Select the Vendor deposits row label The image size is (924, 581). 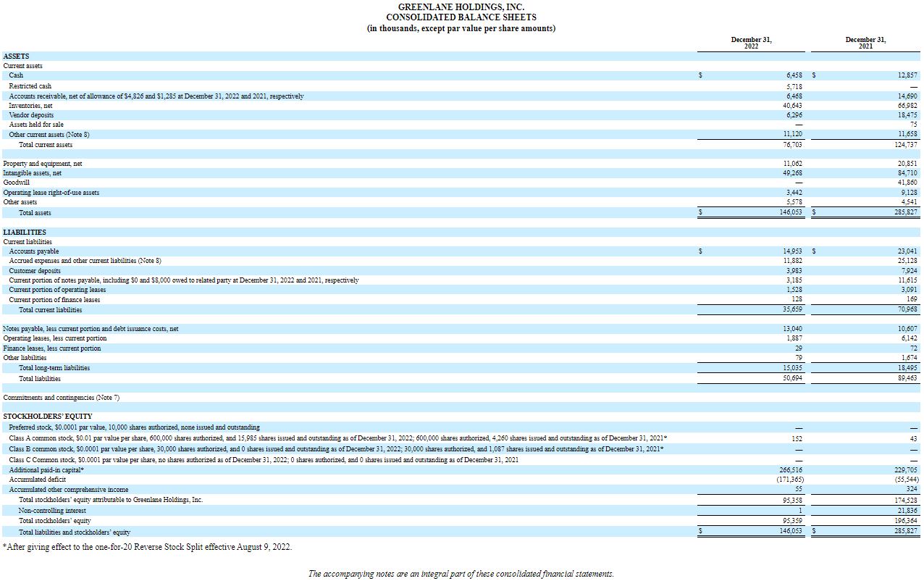point(31,115)
